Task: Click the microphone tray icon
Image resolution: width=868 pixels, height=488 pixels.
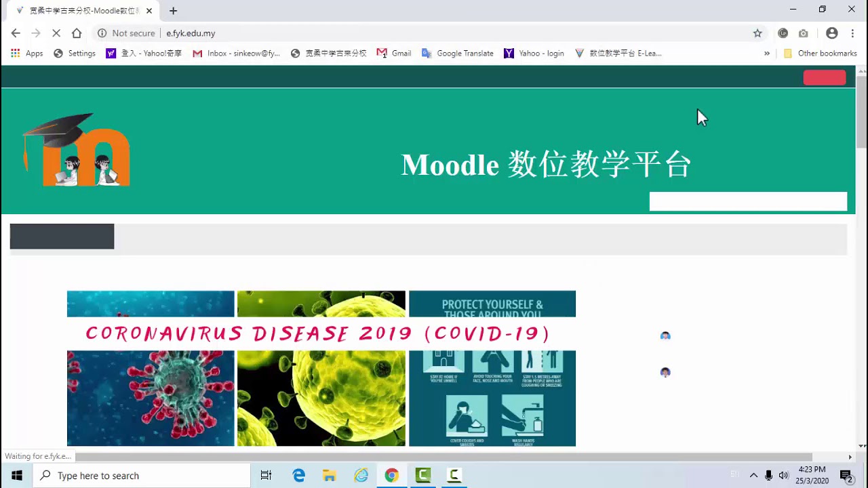Action: 768,475
